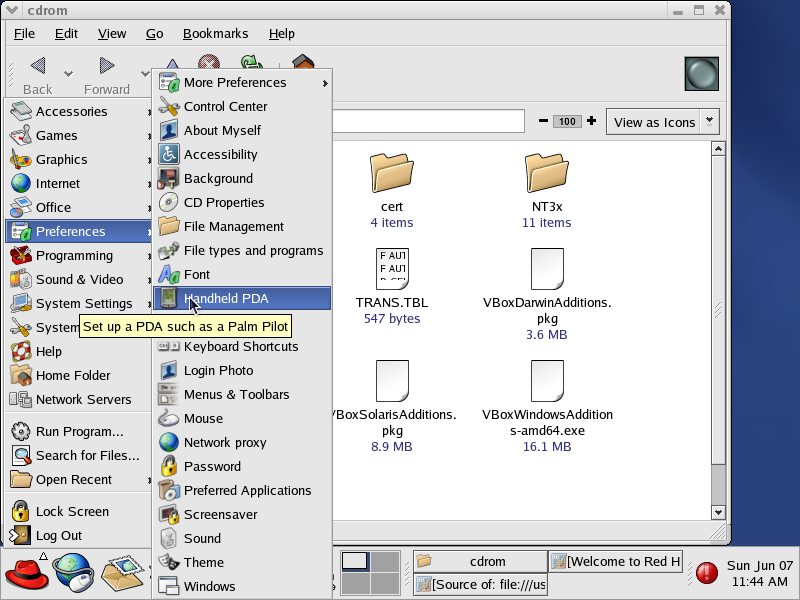Click the Stop toolbar icon
Viewport: 800px width, 600px height.
click(x=209, y=62)
